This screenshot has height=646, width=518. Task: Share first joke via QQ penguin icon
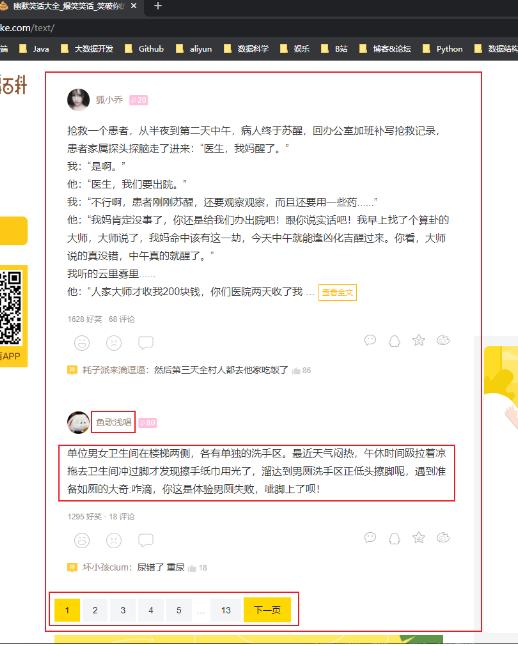[394, 341]
